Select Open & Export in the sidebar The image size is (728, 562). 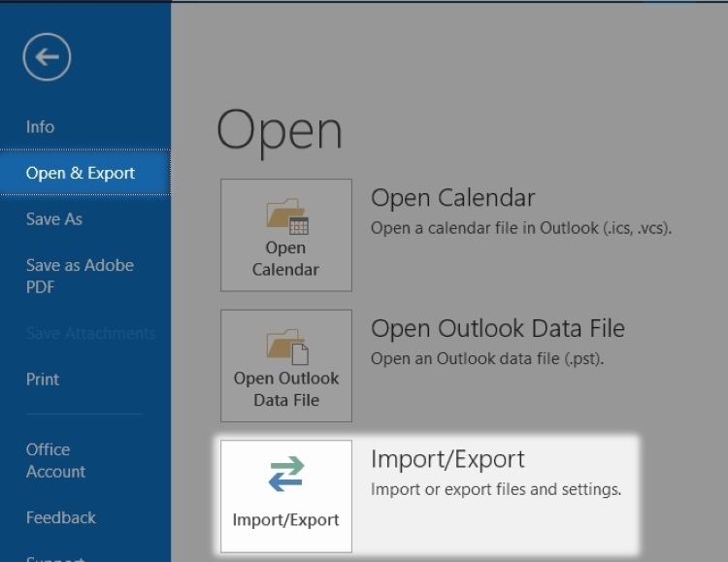pyautogui.click(x=85, y=173)
